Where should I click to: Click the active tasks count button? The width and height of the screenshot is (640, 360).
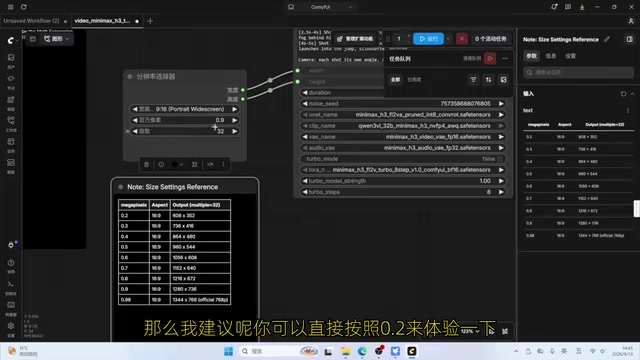tap(490, 39)
